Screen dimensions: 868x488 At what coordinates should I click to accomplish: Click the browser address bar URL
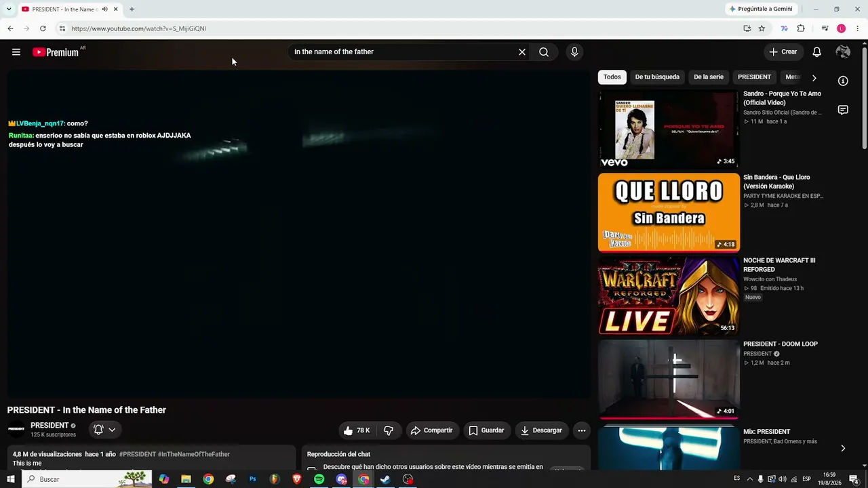click(139, 28)
